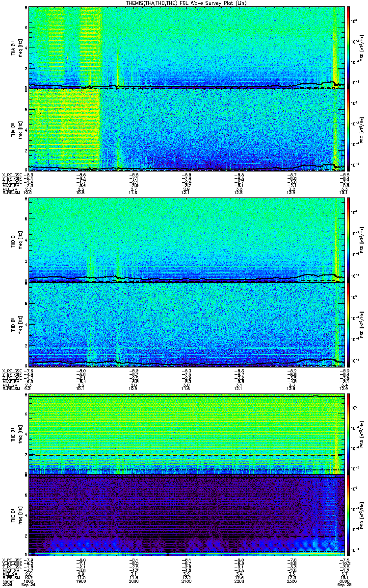Click the 2200 time tick label
The height and width of the screenshot is (588, 368).
tap(239, 581)
